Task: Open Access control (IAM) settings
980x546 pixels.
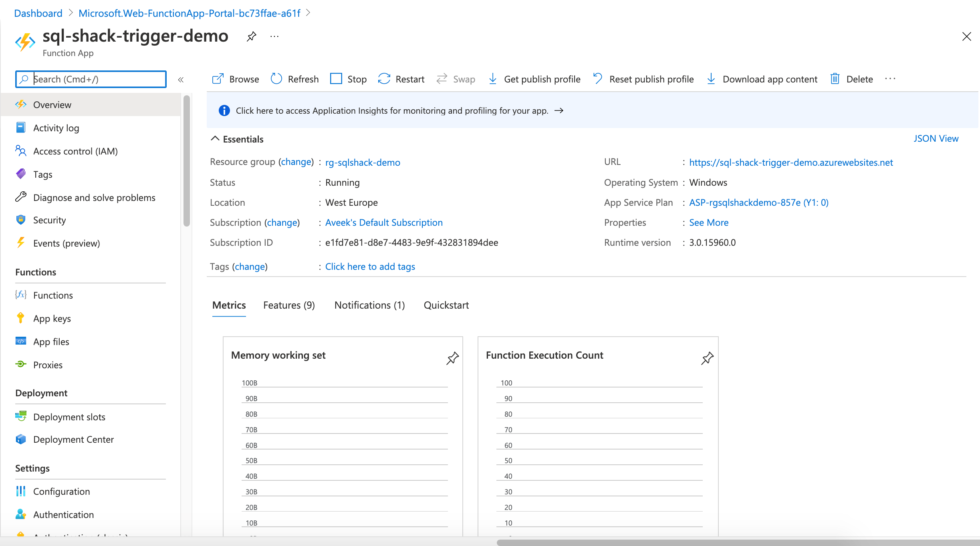Action: click(75, 151)
